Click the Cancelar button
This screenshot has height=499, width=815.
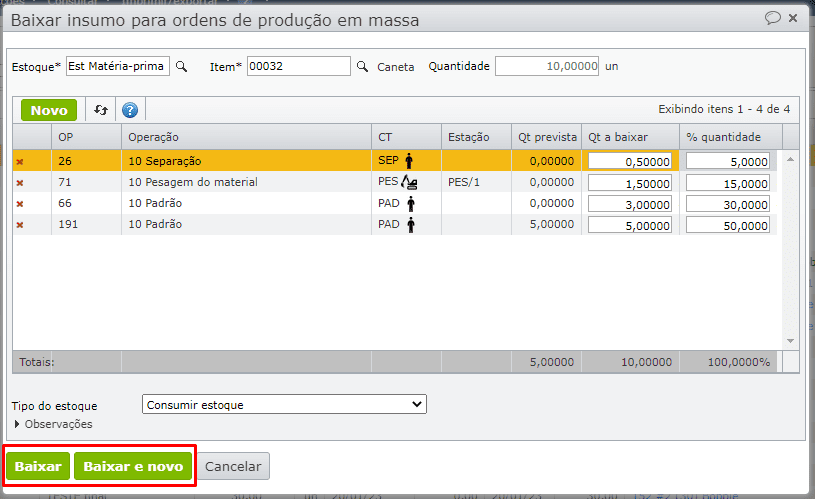point(233,466)
